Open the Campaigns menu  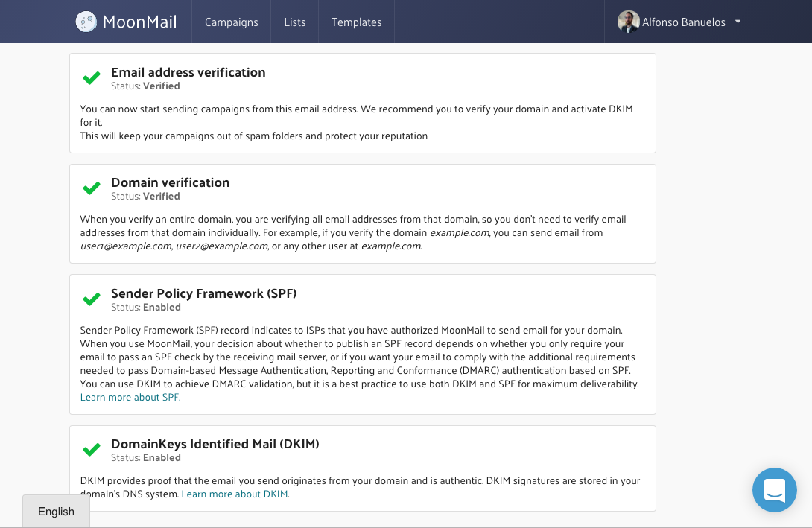(232, 22)
